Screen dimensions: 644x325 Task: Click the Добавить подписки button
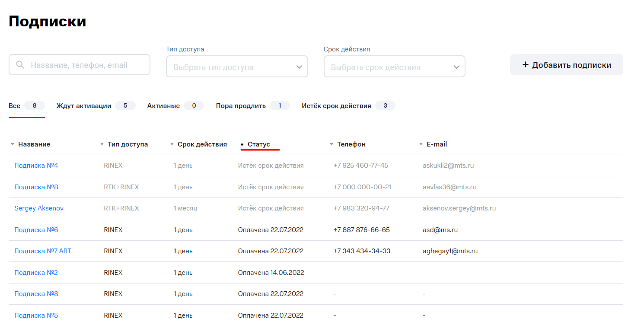[567, 65]
